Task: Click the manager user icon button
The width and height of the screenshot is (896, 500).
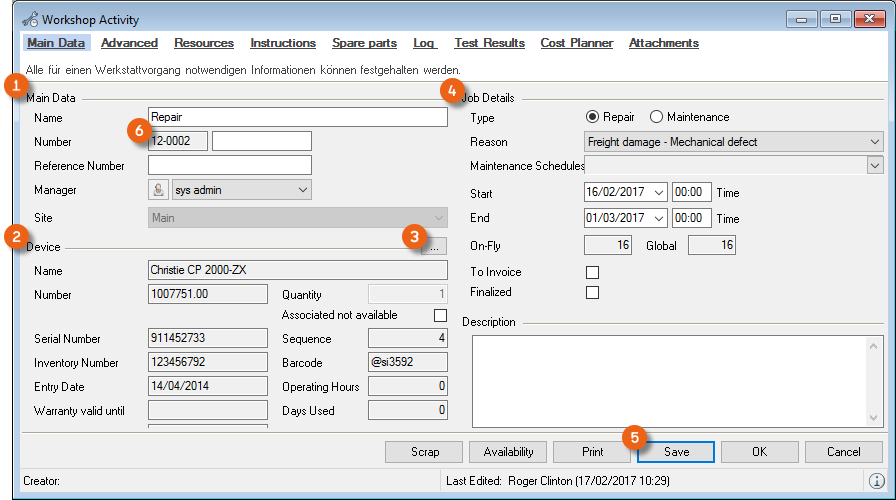Action: (x=157, y=190)
